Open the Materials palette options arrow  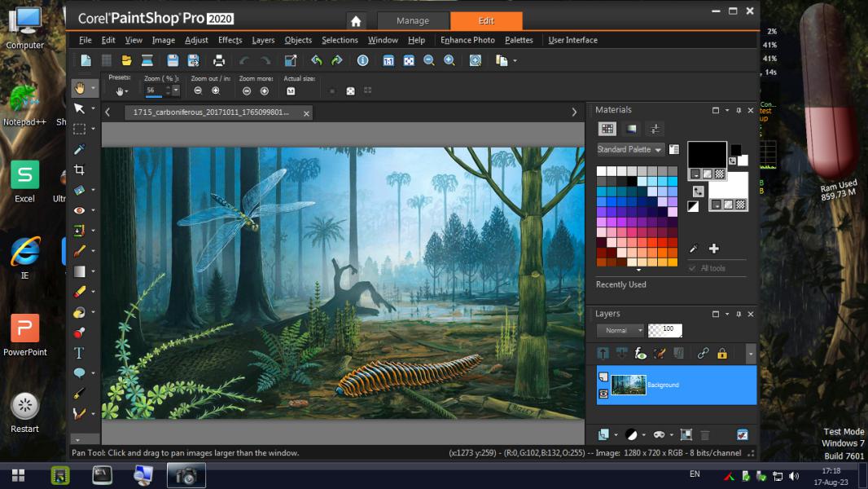(x=727, y=110)
